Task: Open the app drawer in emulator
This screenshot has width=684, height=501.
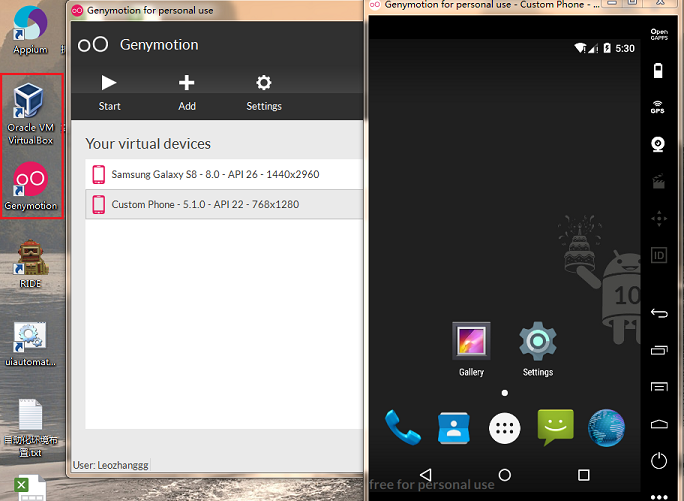Action: (x=505, y=429)
